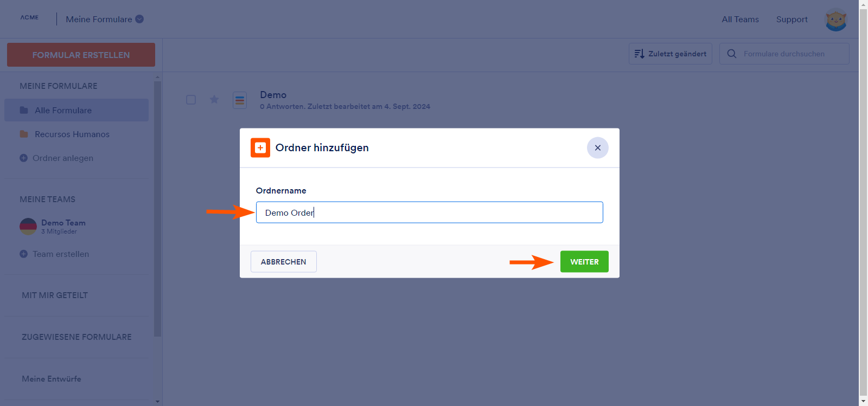
Task: Click Ordner anlegen link
Action: point(63,158)
